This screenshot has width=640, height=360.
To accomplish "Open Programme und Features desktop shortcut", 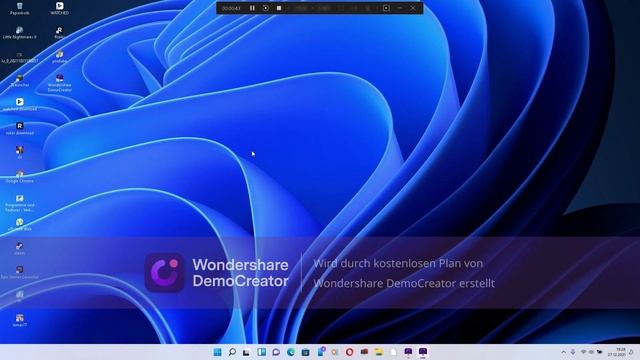I will pyautogui.click(x=20, y=203).
